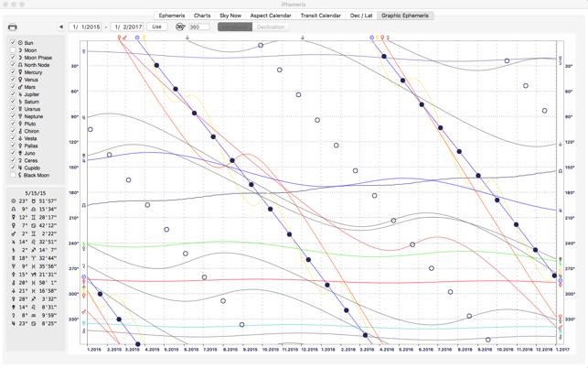The width and height of the screenshot is (588, 368).
Task: Go to the Aspect Calendar tab
Action: [x=271, y=16]
